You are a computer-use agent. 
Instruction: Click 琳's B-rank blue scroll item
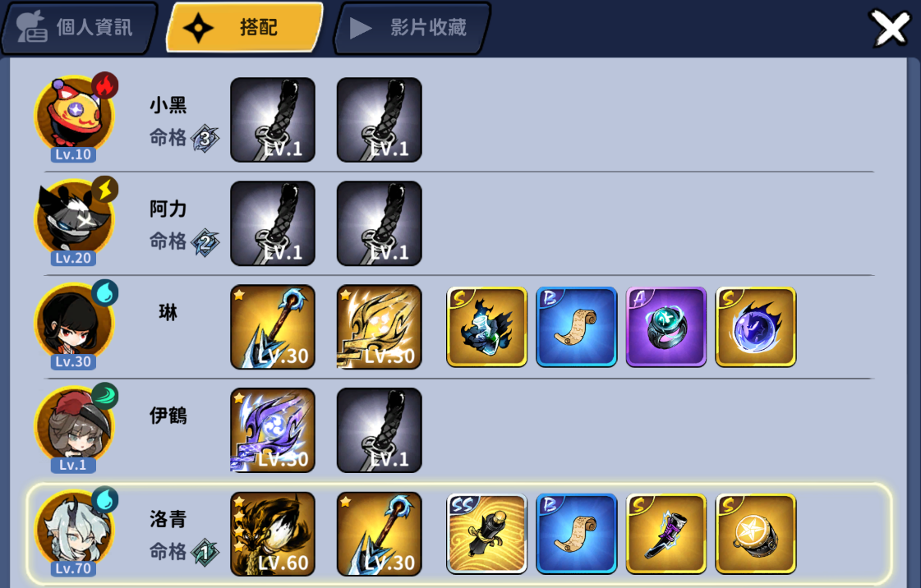click(x=576, y=327)
